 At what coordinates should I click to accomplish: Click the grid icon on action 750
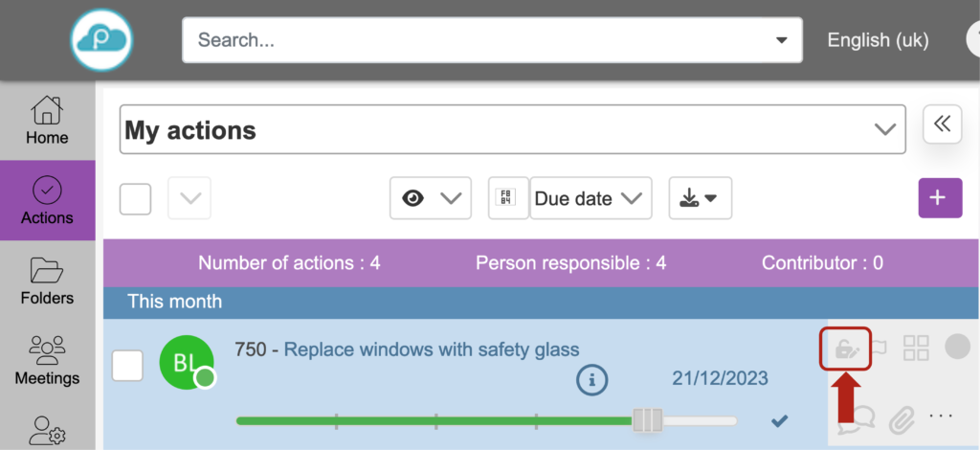point(916,349)
